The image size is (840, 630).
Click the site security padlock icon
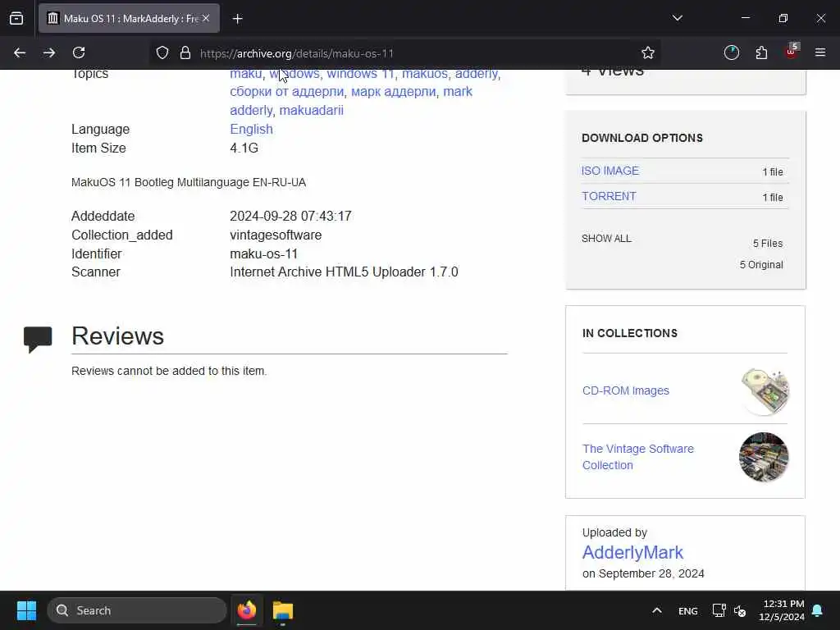click(185, 53)
